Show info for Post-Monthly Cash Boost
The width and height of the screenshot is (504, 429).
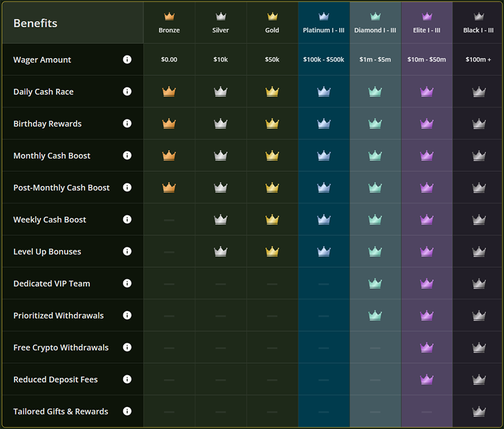tap(127, 188)
